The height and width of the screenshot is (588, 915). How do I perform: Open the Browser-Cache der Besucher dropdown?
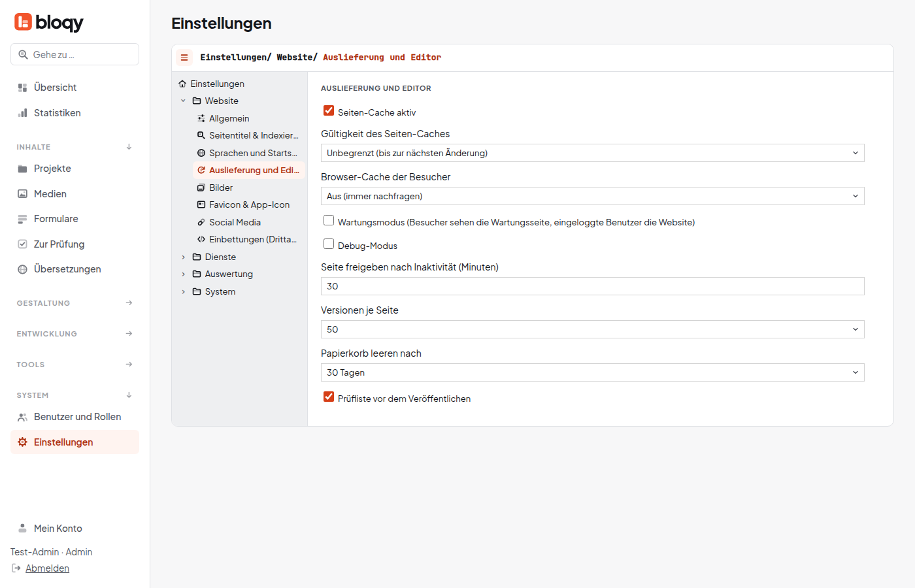pos(592,196)
